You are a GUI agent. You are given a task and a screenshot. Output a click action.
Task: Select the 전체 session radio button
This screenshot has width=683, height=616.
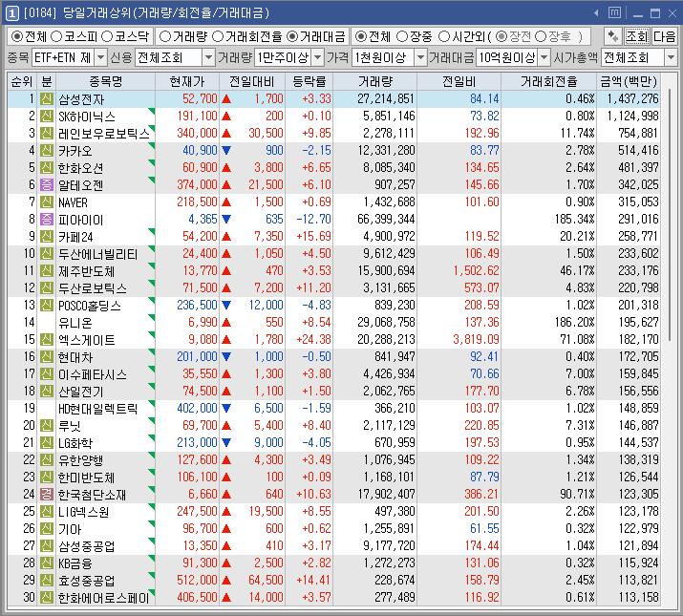click(360, 36)
